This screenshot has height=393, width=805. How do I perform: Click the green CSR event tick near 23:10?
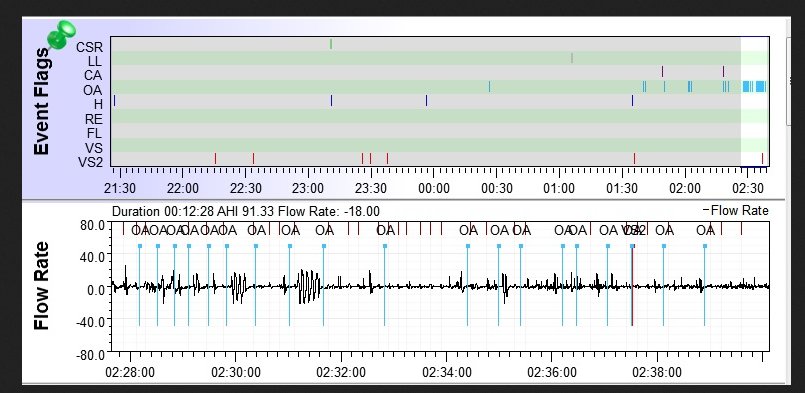331,44
